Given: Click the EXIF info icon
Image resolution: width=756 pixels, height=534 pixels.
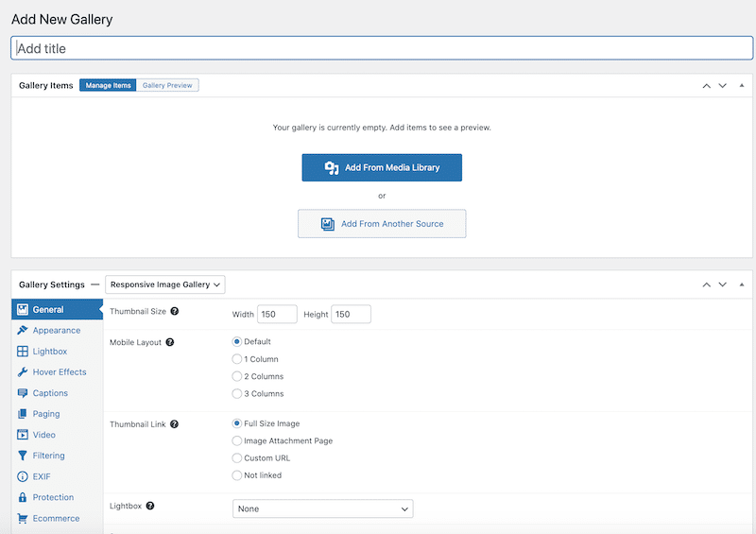Looking at the screenshot, I should (x=23, y=476).
